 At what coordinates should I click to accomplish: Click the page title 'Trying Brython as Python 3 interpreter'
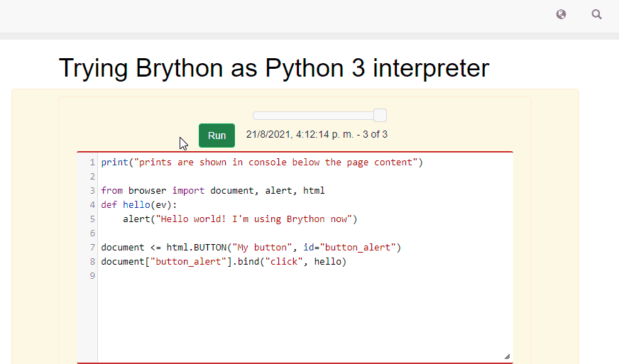coord(274,68)
